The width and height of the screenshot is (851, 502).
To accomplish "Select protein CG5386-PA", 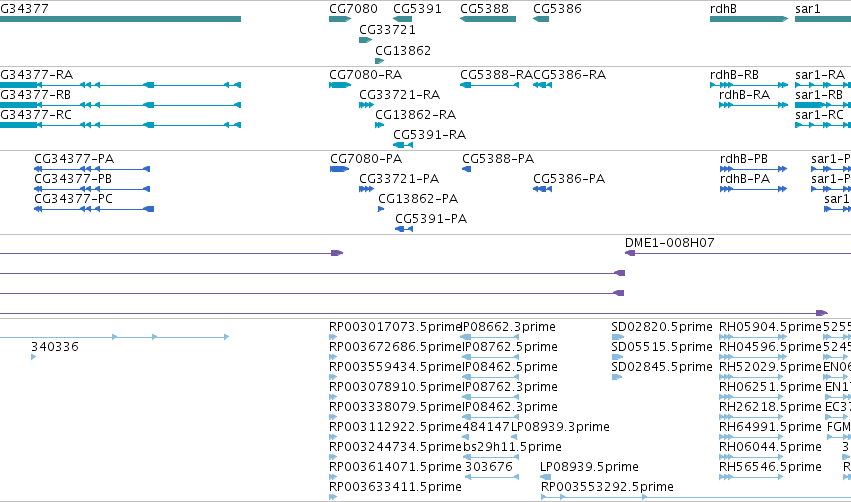I will tap(542, 189).
